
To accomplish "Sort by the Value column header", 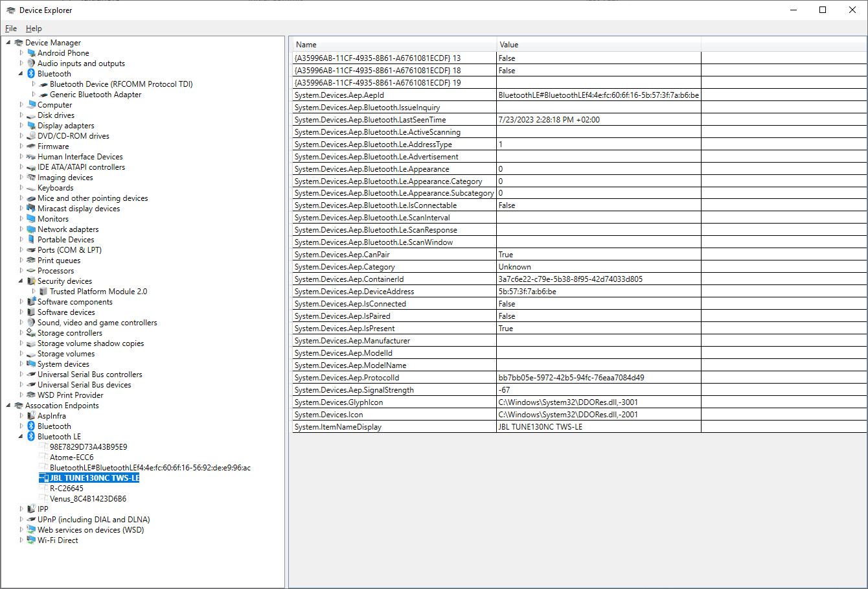I will coord(599,45).
